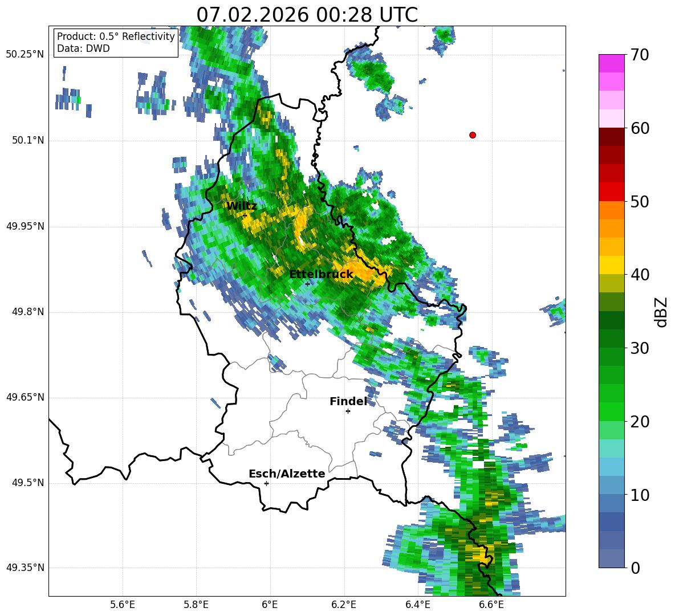Click the dark maroon colorbar swatch below 60

pyautogui.click(x=611, y=137)
